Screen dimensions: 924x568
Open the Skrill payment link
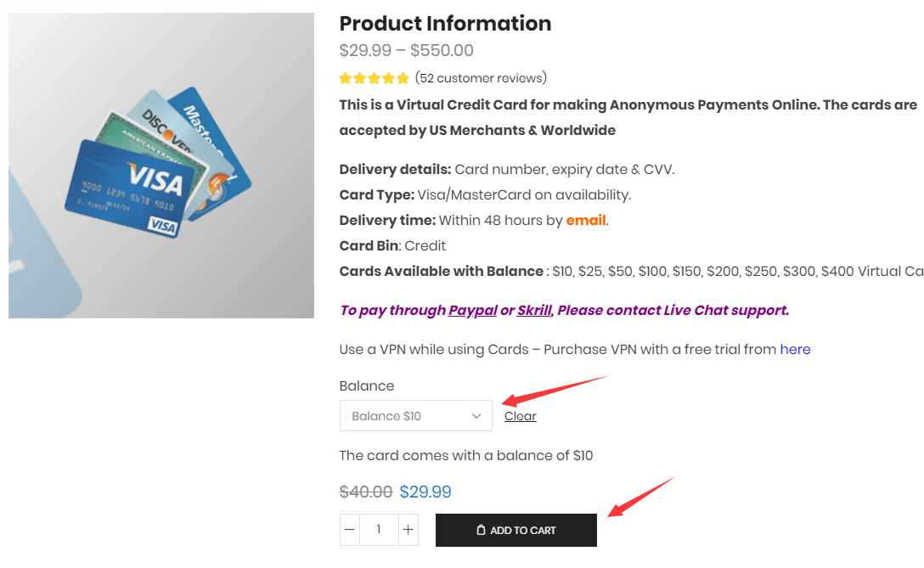pyautogui.click(x=534, y=310)
